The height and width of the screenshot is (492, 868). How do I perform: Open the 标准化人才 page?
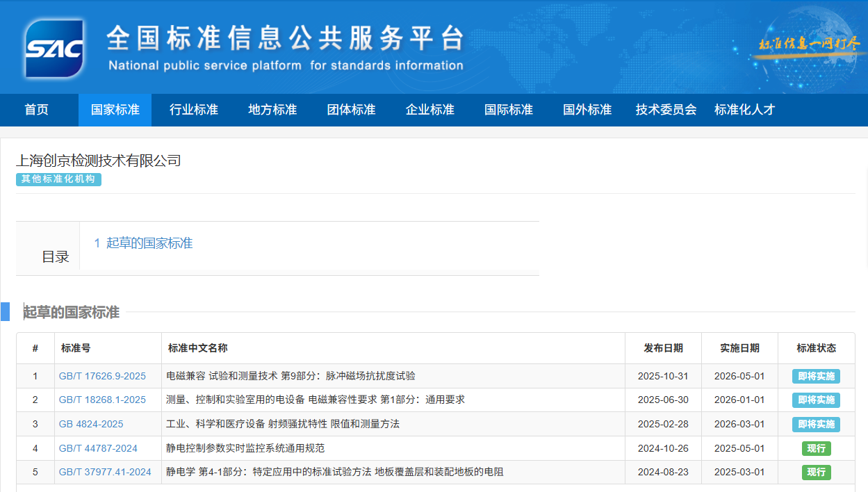click(x=744, y=109)
